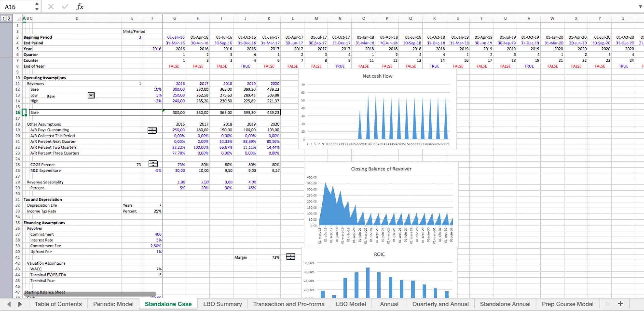Click the horizontal scrollbar thumb
This screenshot has height=311, width=644.
(90, 294)
